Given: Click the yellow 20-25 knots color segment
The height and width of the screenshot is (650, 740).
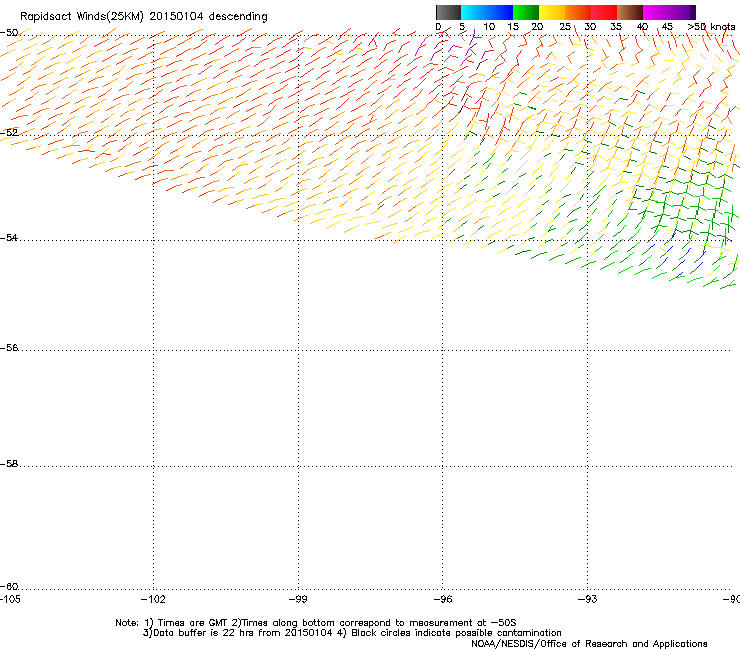Looking at the screenshot, I should 552,12.
